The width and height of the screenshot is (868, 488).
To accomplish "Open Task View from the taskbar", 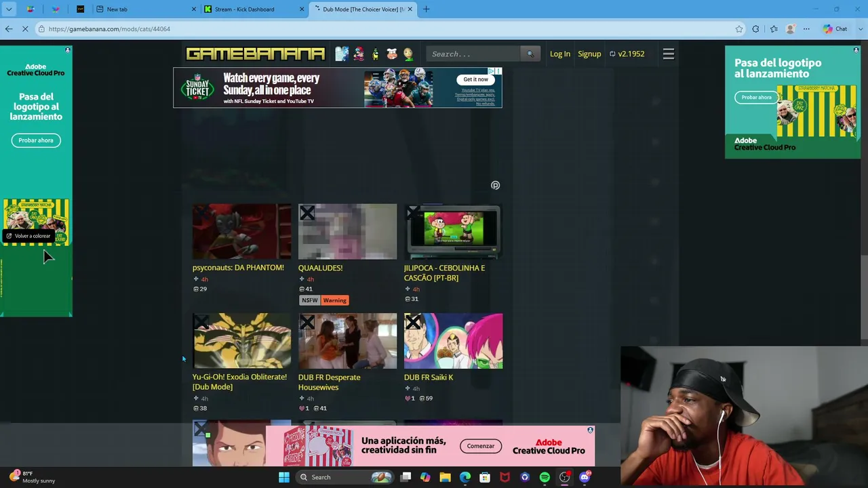I will pos(406,477).
